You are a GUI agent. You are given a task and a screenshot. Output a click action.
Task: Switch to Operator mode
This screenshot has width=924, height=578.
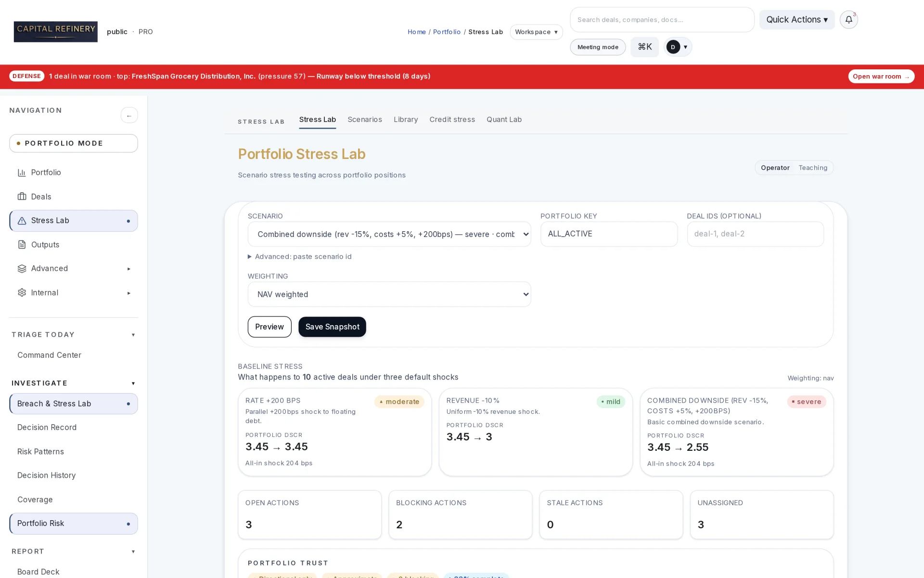[775, 168]
